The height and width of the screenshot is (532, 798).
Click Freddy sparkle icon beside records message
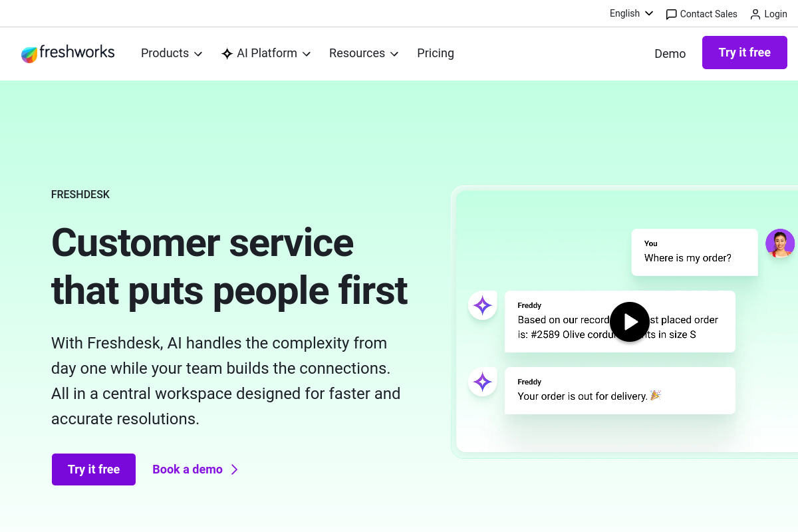coord(483,305)
